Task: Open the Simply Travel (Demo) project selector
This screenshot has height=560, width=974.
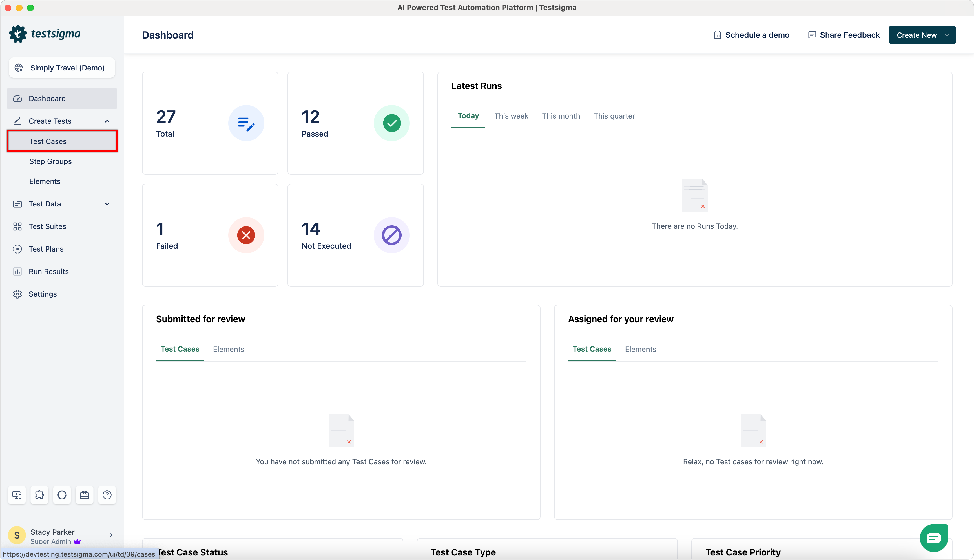Action: pos(61,68)
